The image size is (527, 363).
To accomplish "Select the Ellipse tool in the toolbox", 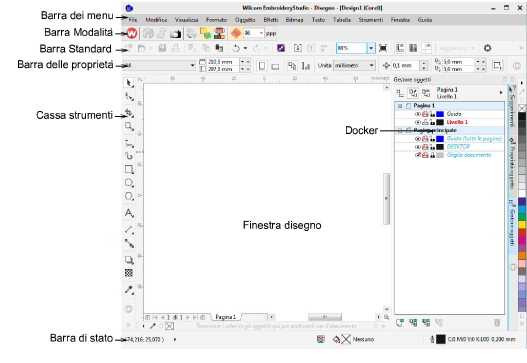I will pos(129,183).
